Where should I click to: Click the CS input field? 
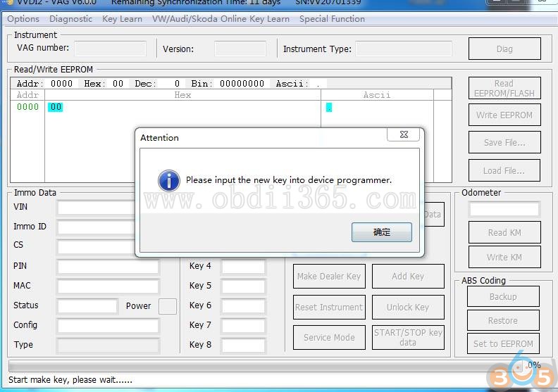[96, 246]
